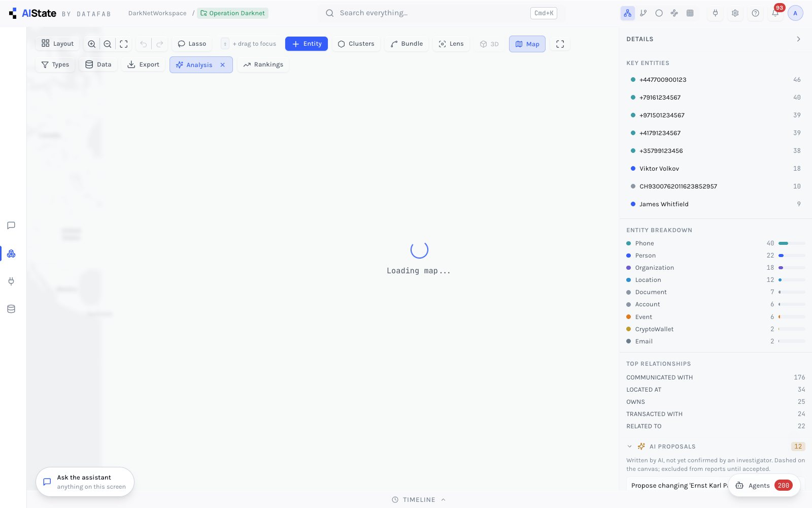Open the Rankings tab
Screen dimensions: 812x508
(x=263, y=65)
